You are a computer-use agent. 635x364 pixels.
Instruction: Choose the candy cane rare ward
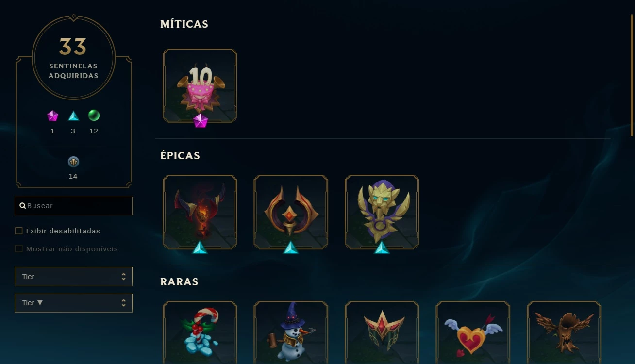point(200,332)
